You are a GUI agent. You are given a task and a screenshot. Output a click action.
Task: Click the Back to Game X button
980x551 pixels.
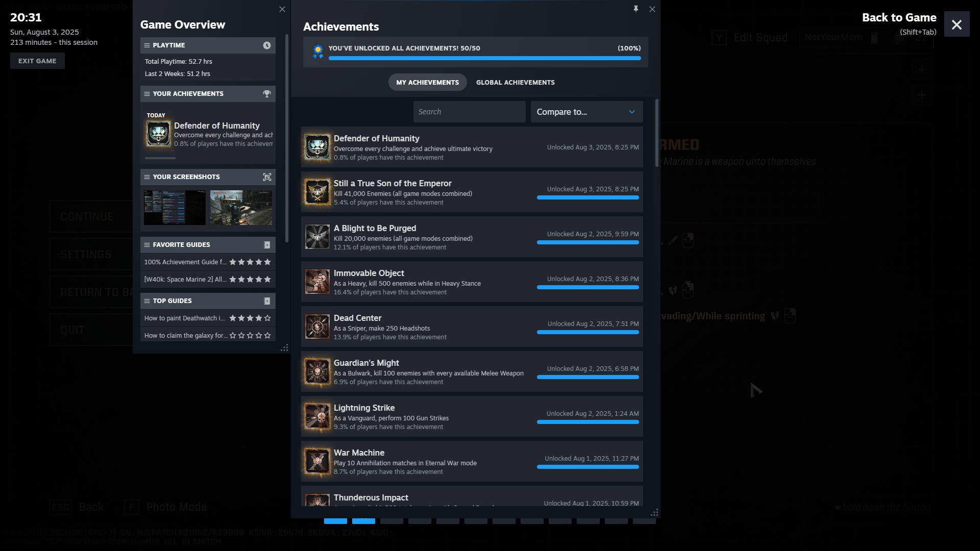[957, 24]
